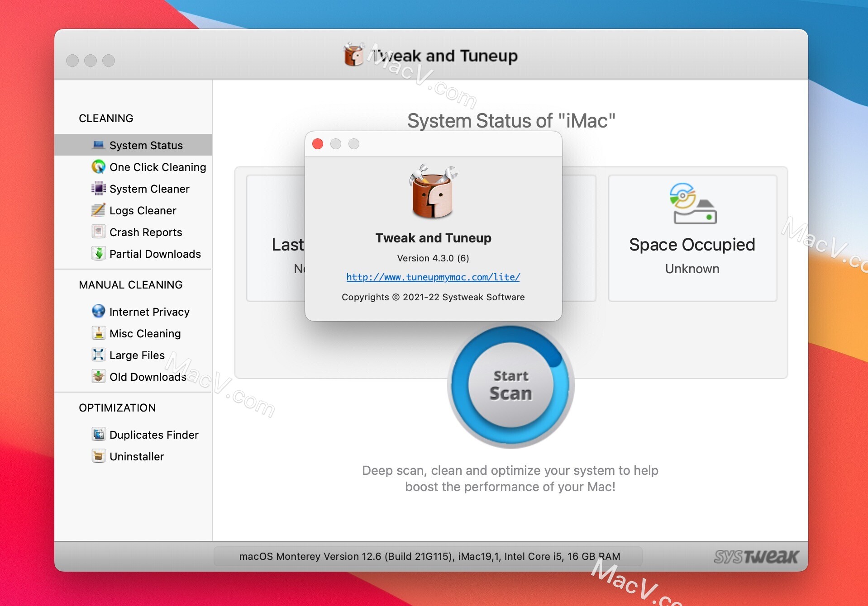Click the 'Deep scan, clean and optimize' description
The width and height of the screenshot is (868, 606).
pos(510,478)
